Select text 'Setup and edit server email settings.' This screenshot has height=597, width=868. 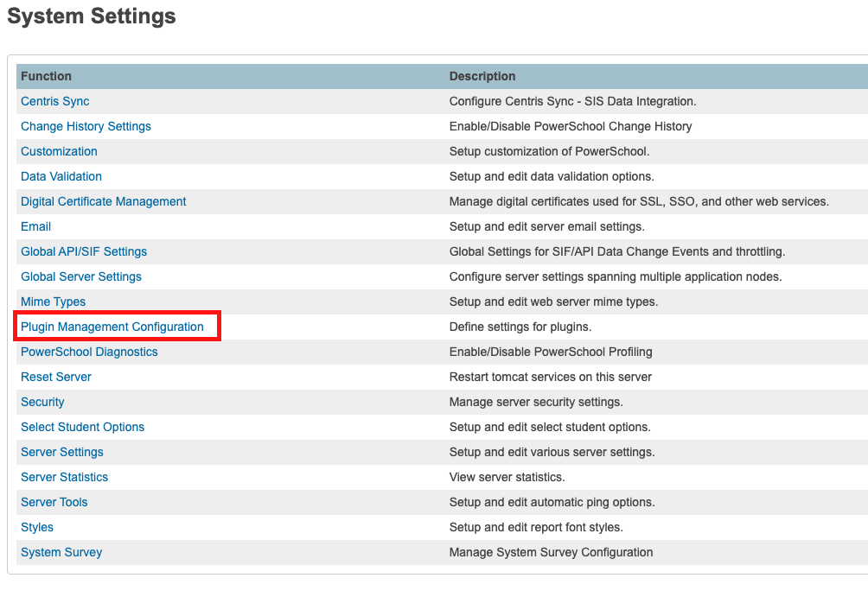(x=547, y=226)
